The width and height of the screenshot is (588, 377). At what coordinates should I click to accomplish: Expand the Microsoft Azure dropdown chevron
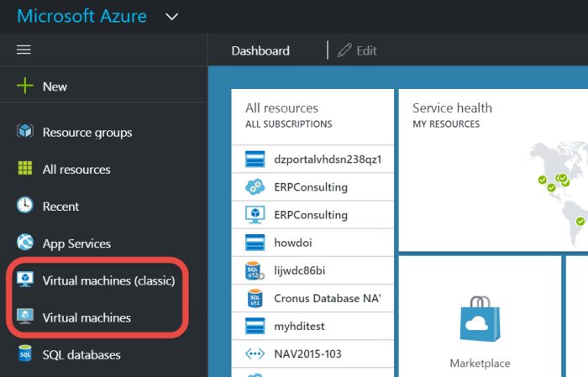coord(171,17)
